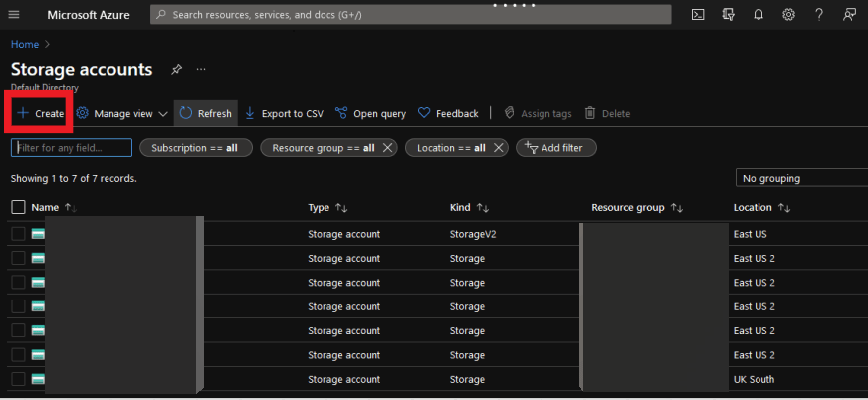Sort by the Name column

[54, 208]
